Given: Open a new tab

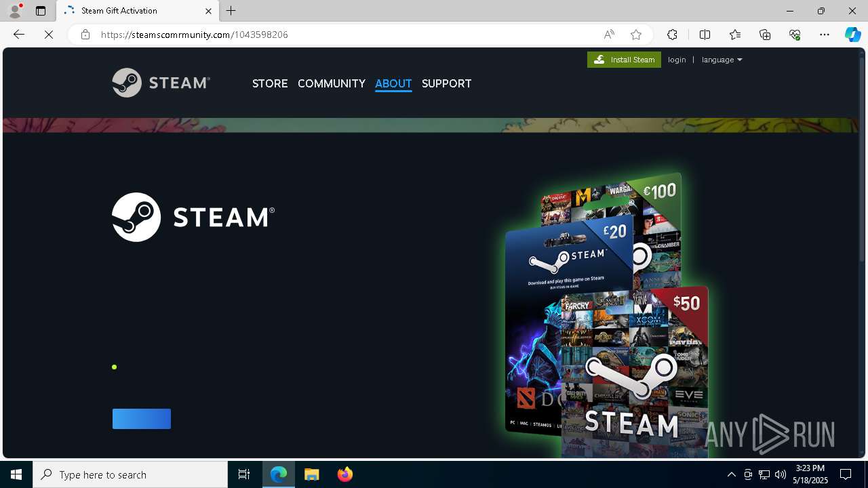Looking at the screenshot, I should click(x=231, y=11).
